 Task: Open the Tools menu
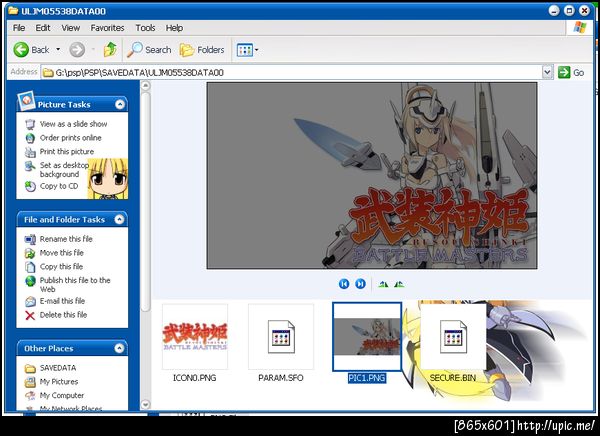coord(145,28)
